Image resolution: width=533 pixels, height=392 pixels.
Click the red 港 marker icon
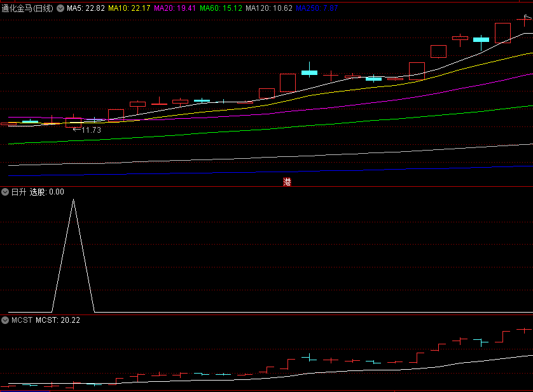click(287, 182)
